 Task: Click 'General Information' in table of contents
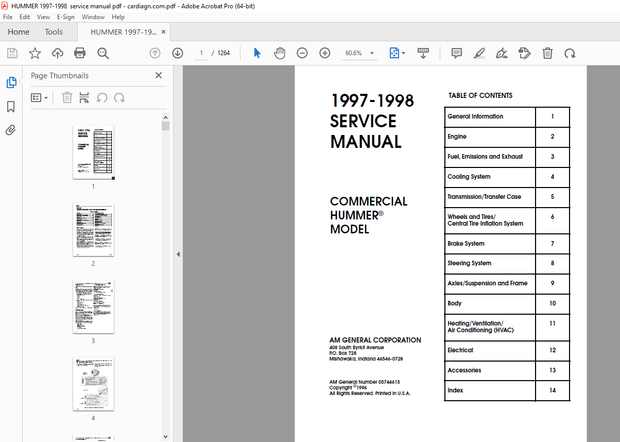(475, 116)
